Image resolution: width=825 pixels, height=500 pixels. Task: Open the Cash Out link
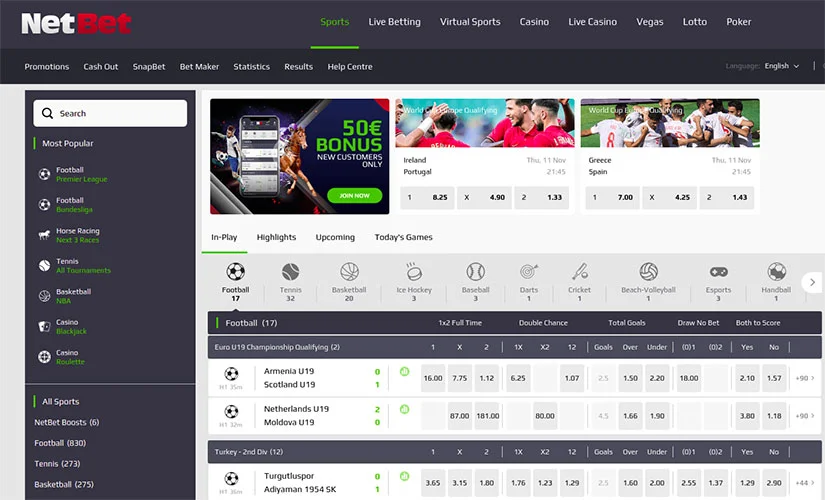[100, 67]
